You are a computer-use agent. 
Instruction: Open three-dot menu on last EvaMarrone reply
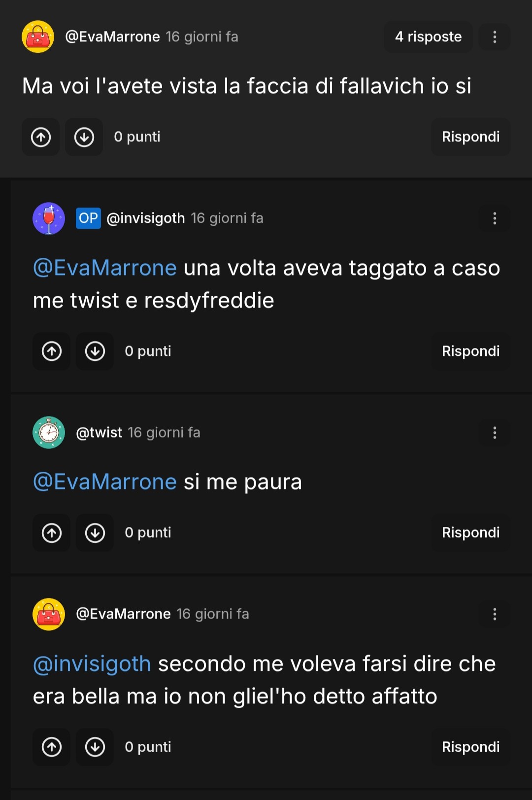pos(495,614)
